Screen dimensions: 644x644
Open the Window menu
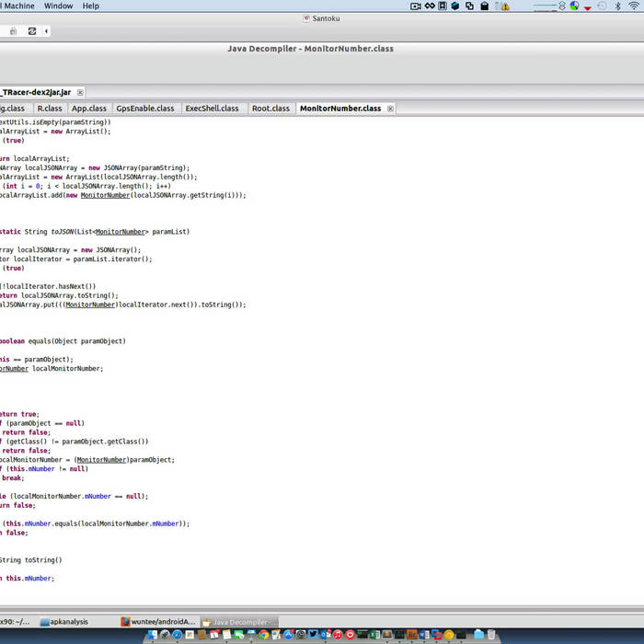point(58,6)
